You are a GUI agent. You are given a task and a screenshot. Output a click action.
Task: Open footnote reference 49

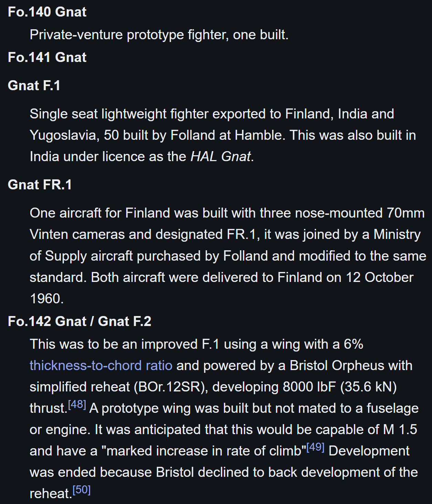click(x=315, y=448)
